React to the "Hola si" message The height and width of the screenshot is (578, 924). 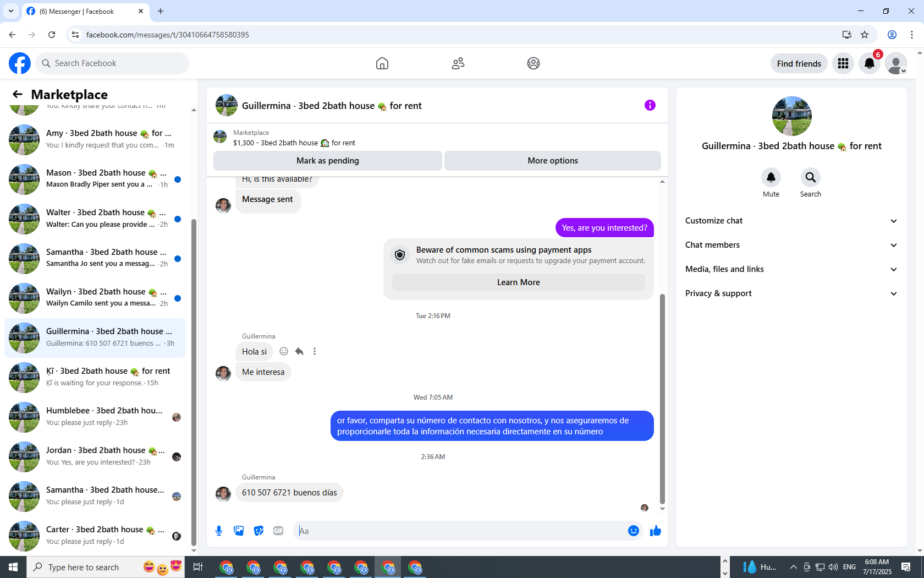284,351
